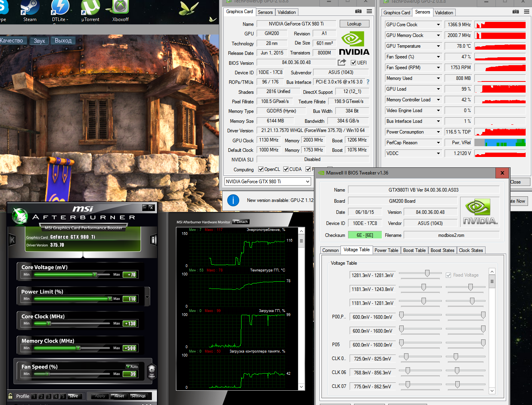532x405 pixels.
Task: Click the camera icon in GPU-Z Sensors window
Action: tap(515, 12)
